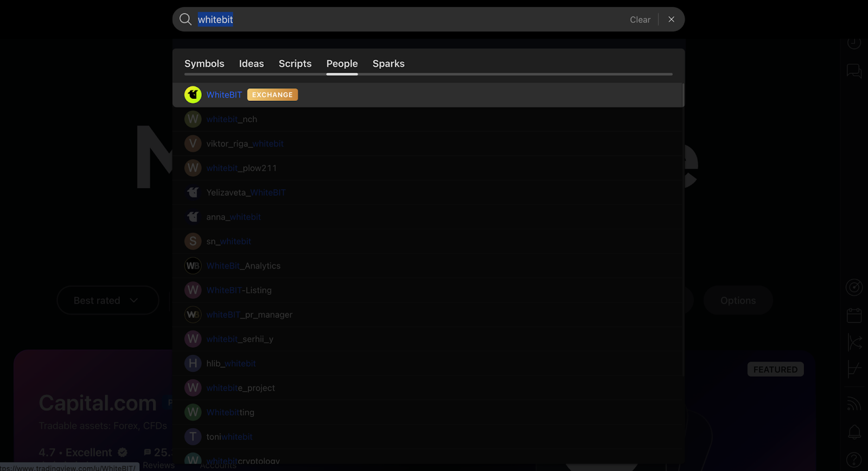Open user toniwhitebit
Viewport: 868px width, 471px height.
[x=427, y=437]
